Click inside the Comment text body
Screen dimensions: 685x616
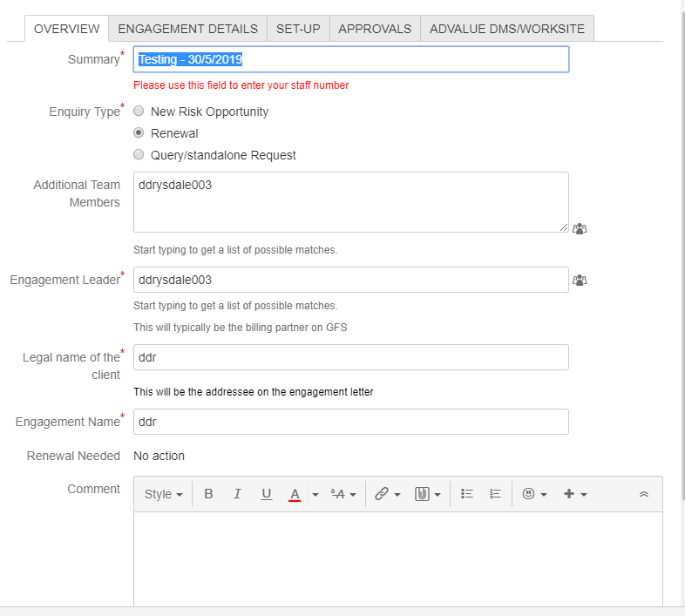(x=398, y=559)
